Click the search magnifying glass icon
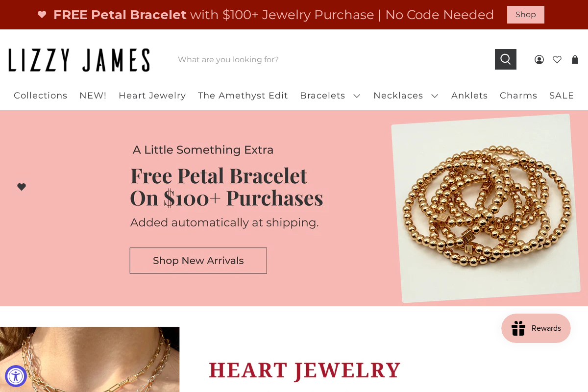 [x=505, y=59]
